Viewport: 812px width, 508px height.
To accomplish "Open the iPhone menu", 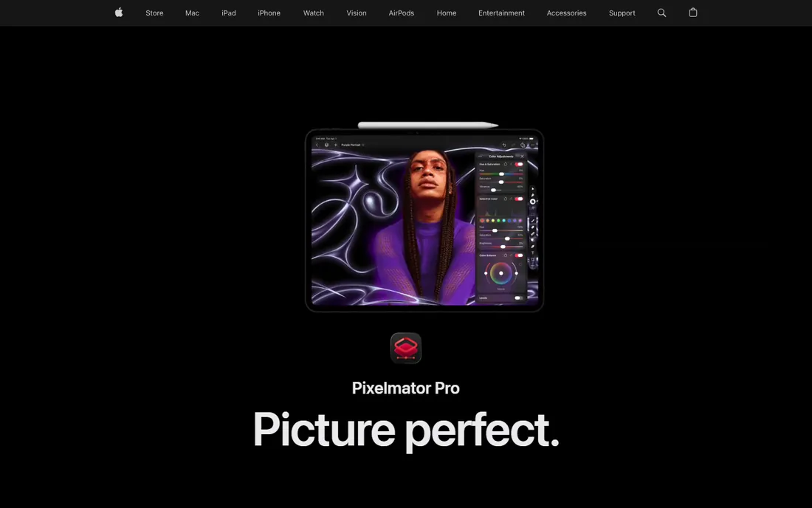I will coord(269,13).
